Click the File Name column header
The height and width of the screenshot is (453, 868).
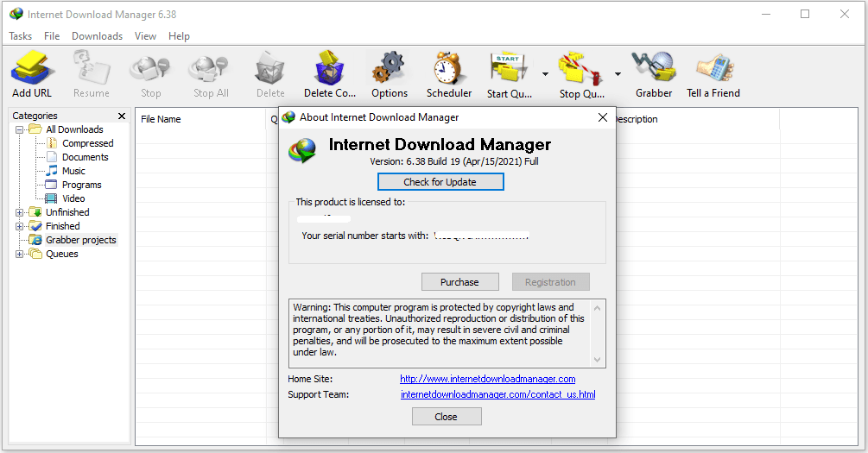click(200, 119)
